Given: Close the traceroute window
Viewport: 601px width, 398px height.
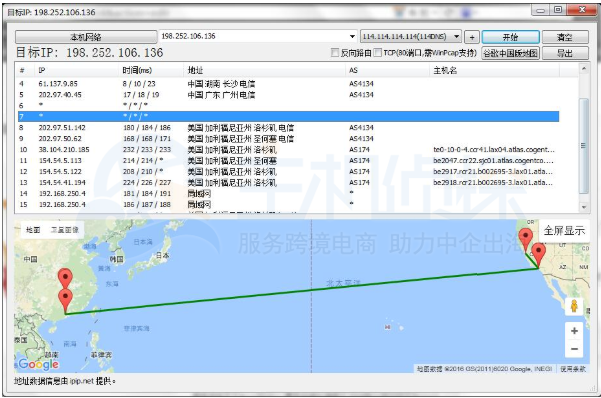Looking at the screenshot, I should pyautogui.click(x=582, y=10).
